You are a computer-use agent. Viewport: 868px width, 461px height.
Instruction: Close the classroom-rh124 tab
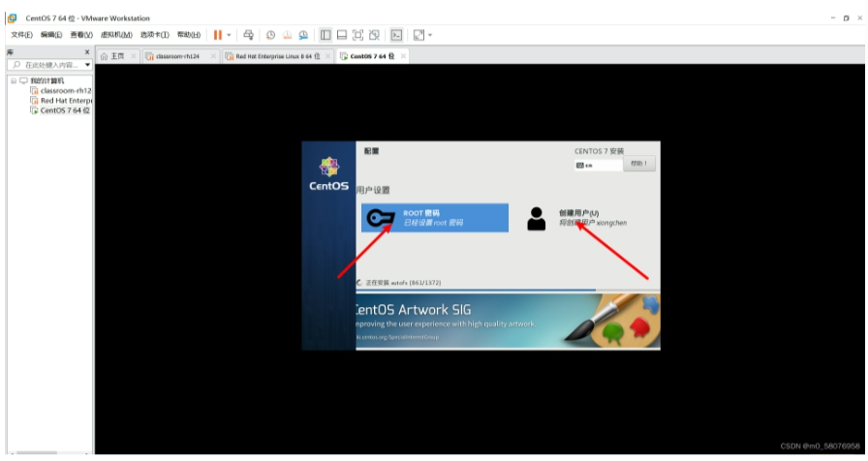pos(213,56)
